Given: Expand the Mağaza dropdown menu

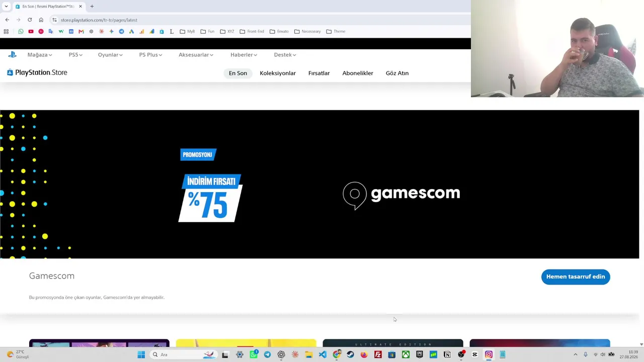Looking at the screenshot, I should click(40, 55).
